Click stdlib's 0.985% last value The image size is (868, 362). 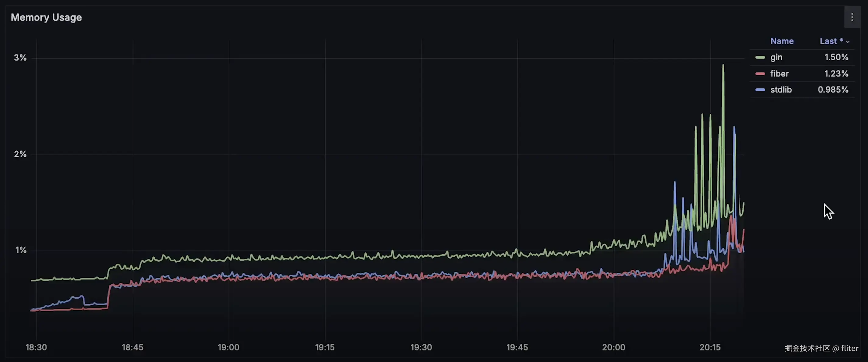coord(833,90)
